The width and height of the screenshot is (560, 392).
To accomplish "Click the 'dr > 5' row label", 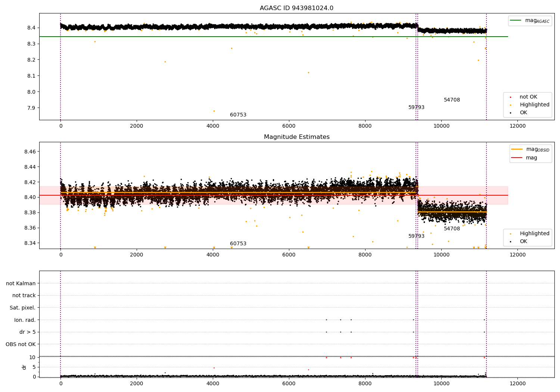I will (28, 332).
